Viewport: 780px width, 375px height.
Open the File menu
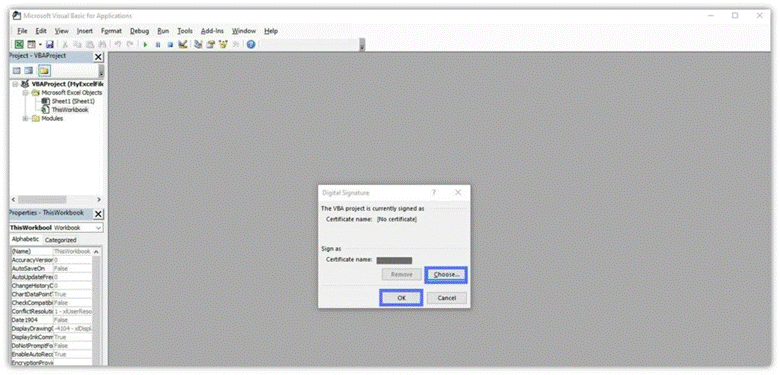click(x=22, y=31)
